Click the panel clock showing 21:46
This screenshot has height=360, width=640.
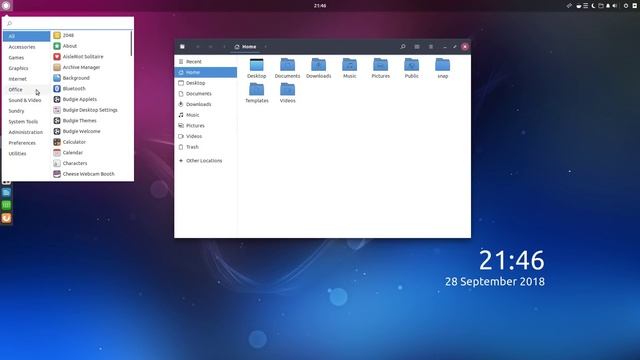[x=320, y=6]
